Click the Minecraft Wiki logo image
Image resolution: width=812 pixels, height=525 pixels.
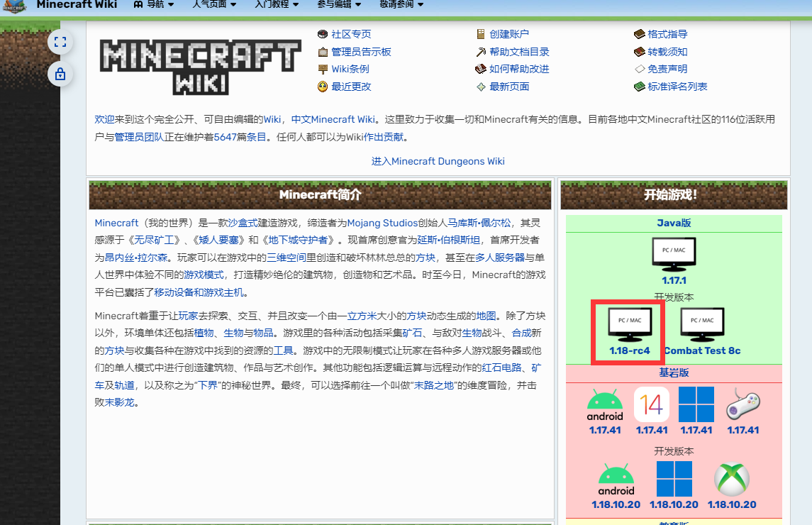pos(201,67)
